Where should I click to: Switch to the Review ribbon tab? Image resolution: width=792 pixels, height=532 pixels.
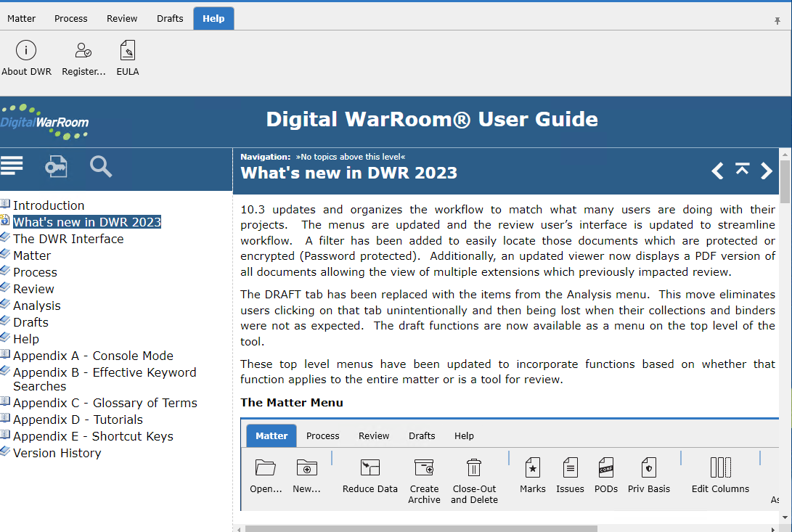point(122,19)
